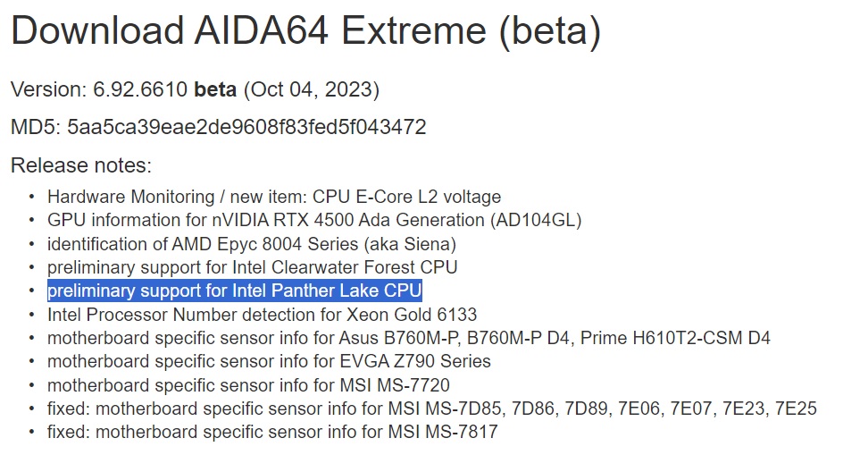
Task: Click the AMD Epyc 8004 Series line
Action: 252,244
